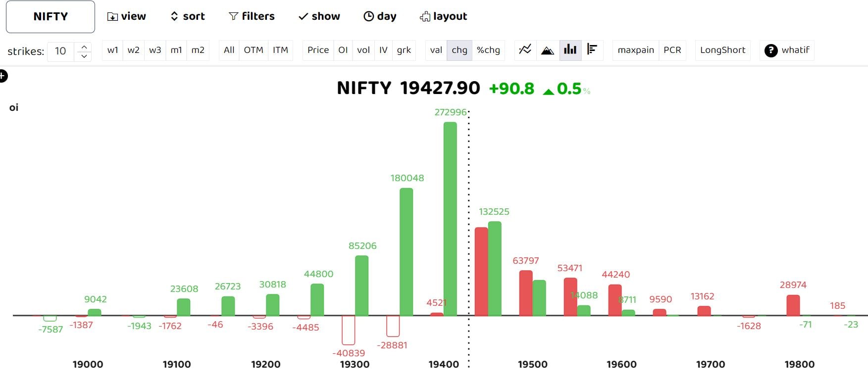
Task: Click the green bar labeled 44800
Action: click(317, 300)
